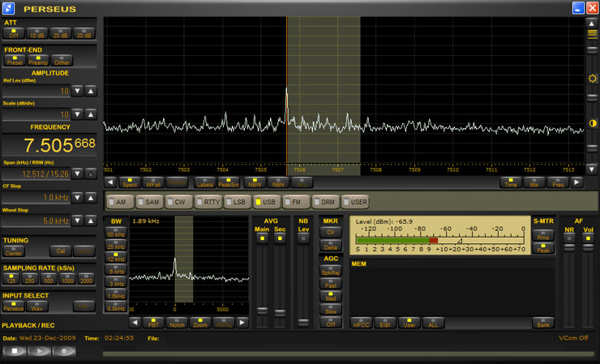
Task: Set sampling rate to 2000 kS/s
Action: point(87,279)
